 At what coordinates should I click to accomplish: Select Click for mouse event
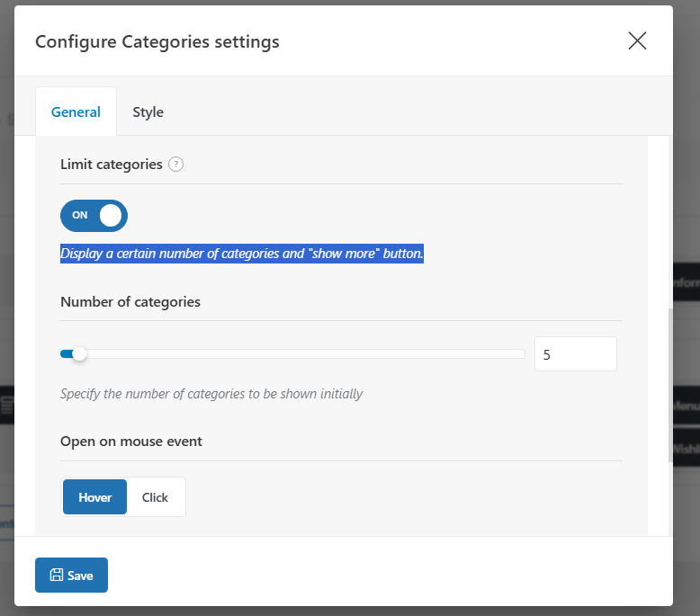(155, 497)
